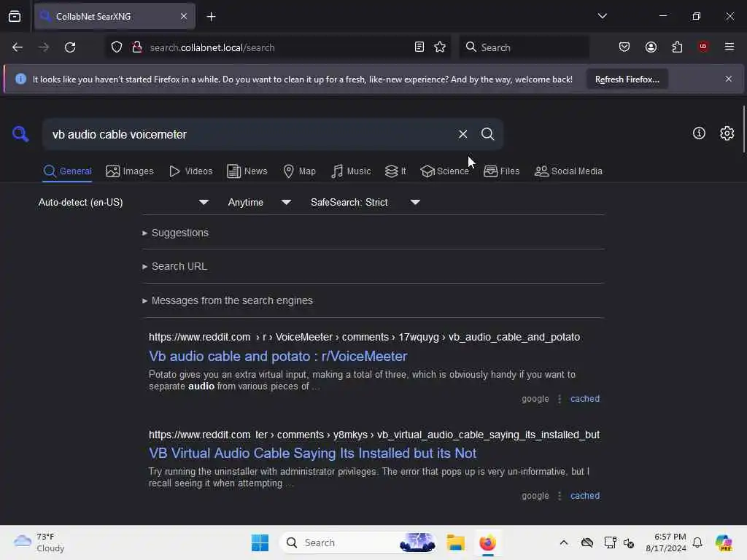The image size is (747, 560).
Task: Click the reddit URL above Installed but its Not result
Action: point(374,435)
